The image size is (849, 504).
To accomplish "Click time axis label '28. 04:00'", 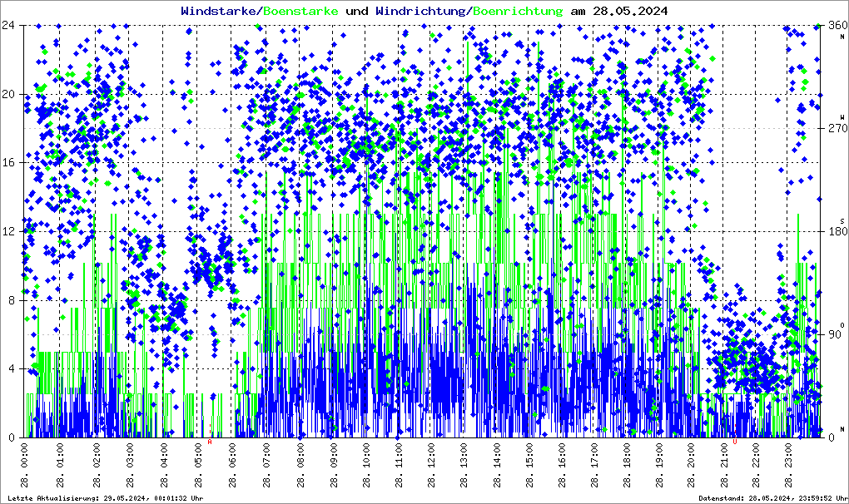I will pyautogui.click(x=163, y=465).
